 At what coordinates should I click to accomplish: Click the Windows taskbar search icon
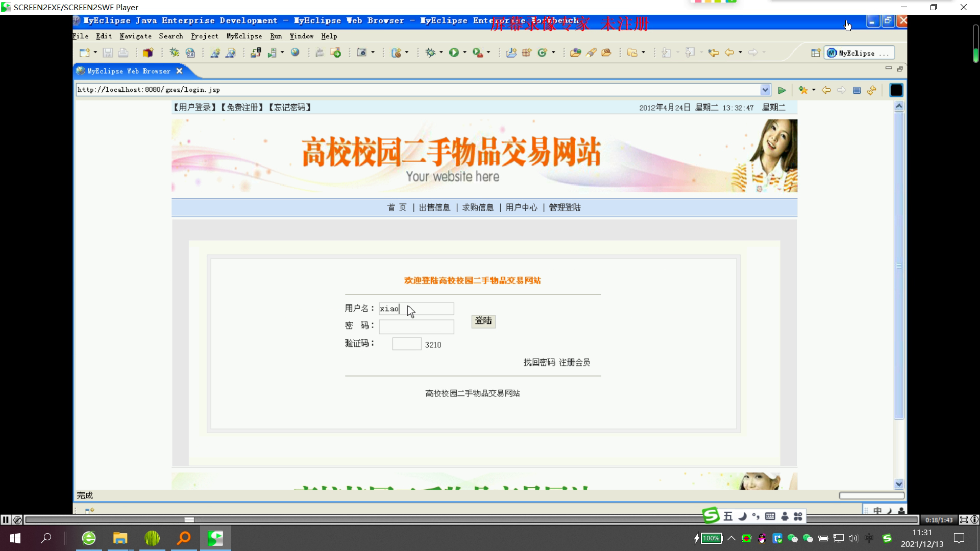coord(46,538)
